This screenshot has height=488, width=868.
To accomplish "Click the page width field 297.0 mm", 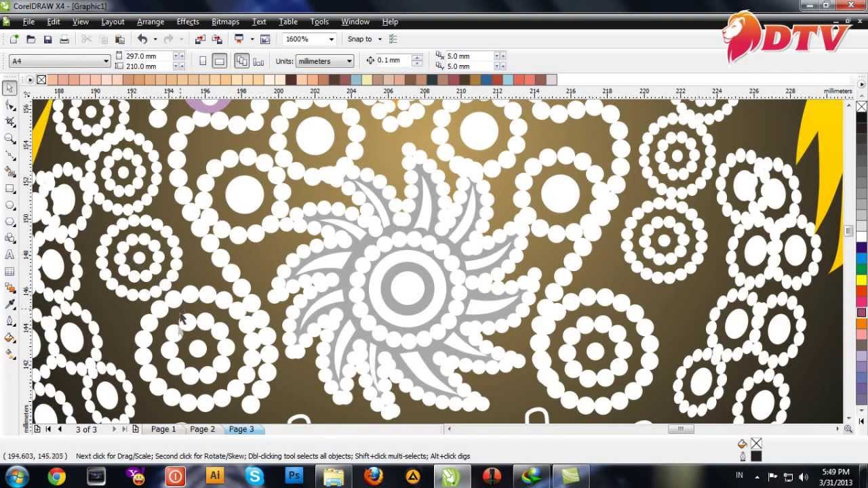I will pos(149,56).
